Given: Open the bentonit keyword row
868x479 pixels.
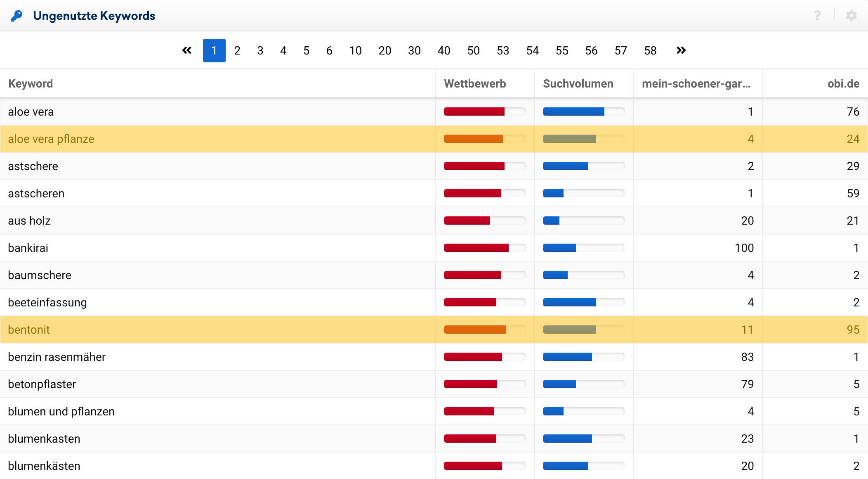Looking at the screenshot, I should tap(29, 330).
